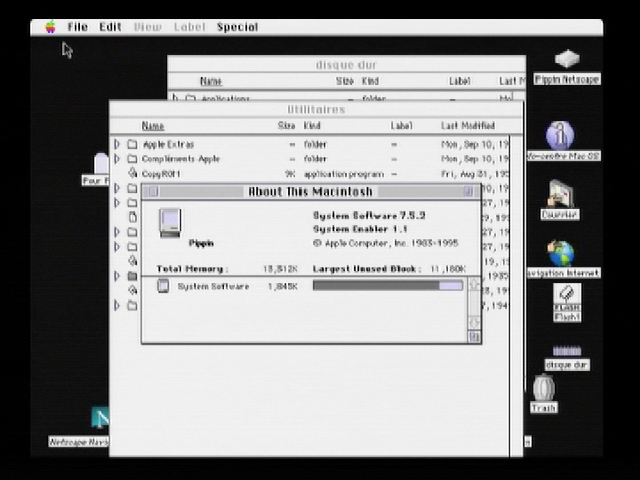Select the Netscape Navigator desktop icon

pyautogui.click(x=100, y=417)
